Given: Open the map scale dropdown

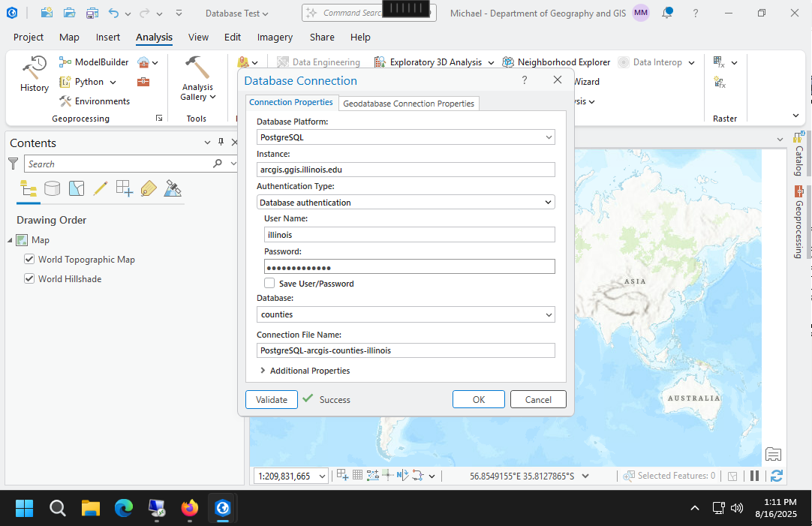Looking at the screenshot, I should point(322,476).
